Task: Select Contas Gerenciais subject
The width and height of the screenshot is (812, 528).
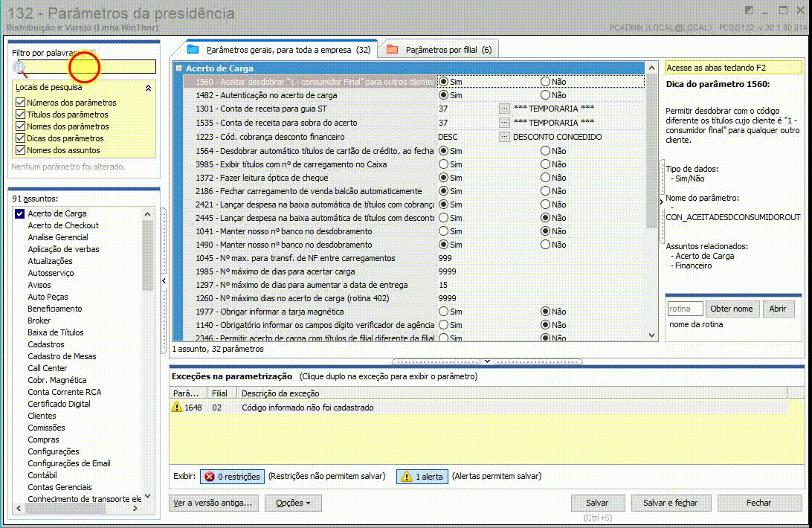Action: point(59,488)
